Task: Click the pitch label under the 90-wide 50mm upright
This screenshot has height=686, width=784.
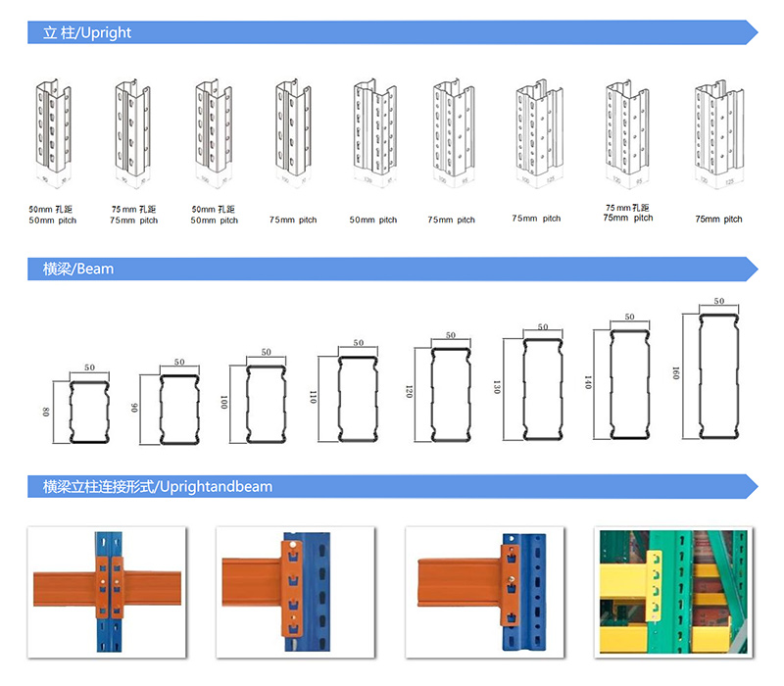Action: point(53,215)
